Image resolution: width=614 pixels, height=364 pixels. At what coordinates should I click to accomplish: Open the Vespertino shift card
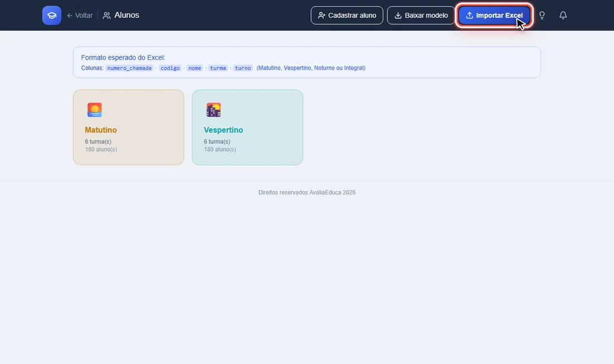click(247, 128)
